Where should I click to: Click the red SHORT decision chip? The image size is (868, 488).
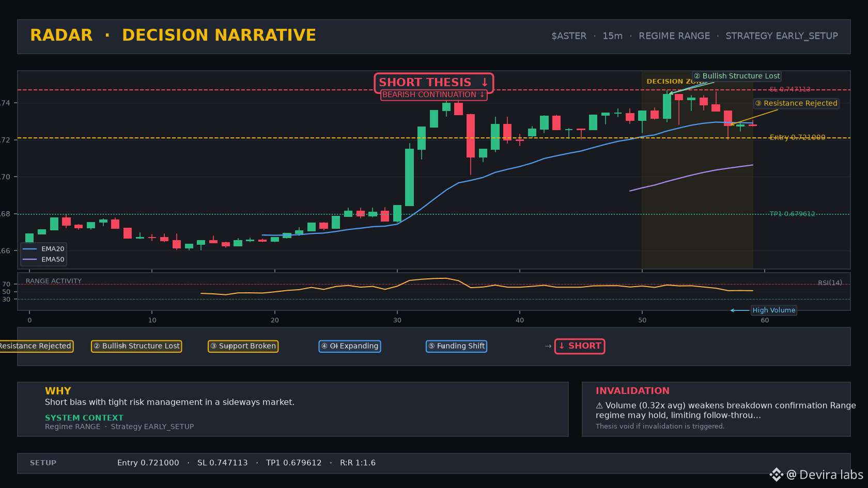click(580, 346)
